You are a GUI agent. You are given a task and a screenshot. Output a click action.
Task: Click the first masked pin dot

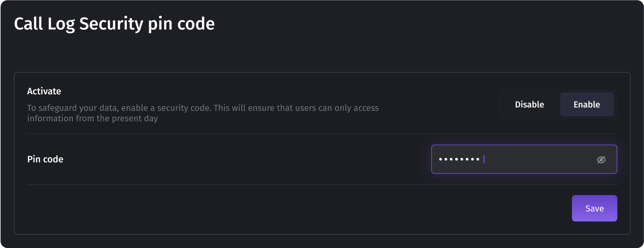click(x=441, y=160)
